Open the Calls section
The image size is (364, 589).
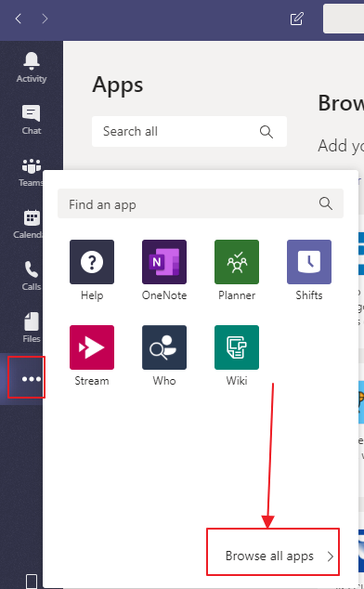tap(32, 276)
